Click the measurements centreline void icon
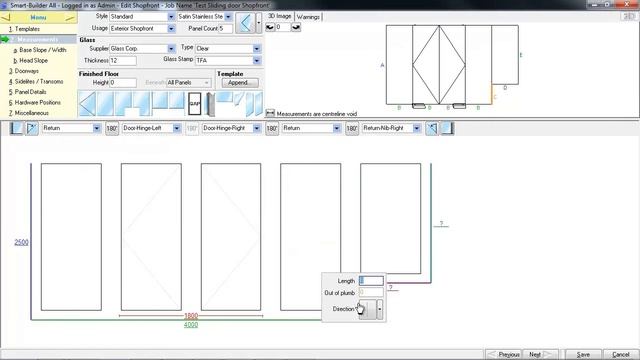The image size is (640, 360). point(270,113)
